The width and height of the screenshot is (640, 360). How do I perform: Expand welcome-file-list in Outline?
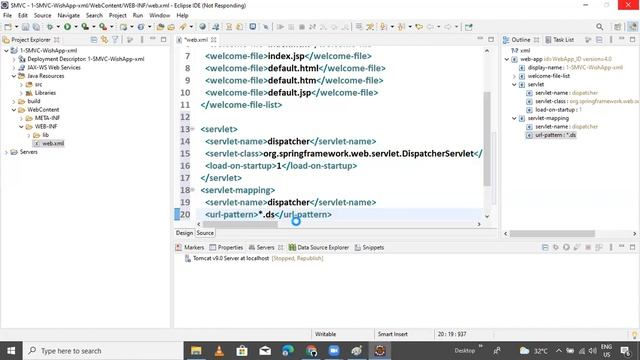coord(514,76)
